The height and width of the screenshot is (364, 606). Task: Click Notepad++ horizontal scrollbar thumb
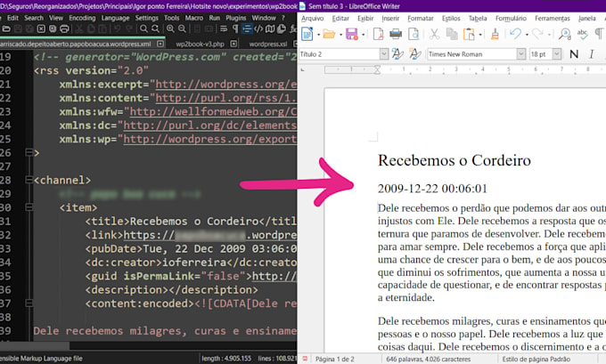(x=35, y=345)
